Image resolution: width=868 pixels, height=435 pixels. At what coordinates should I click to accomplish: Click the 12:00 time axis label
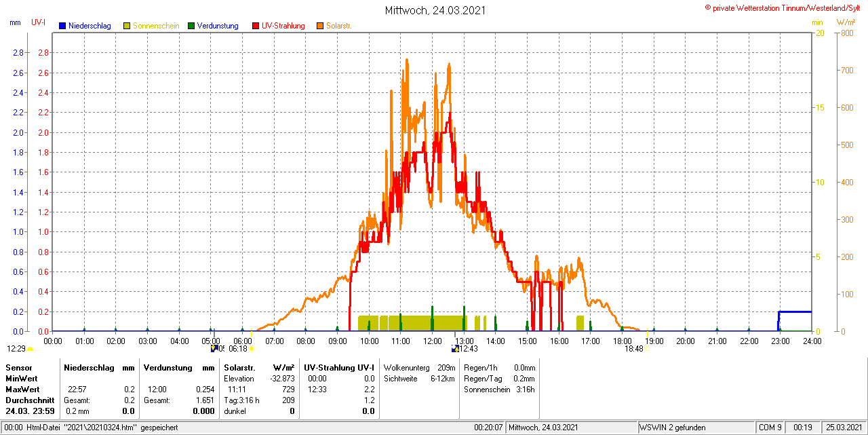432,341
